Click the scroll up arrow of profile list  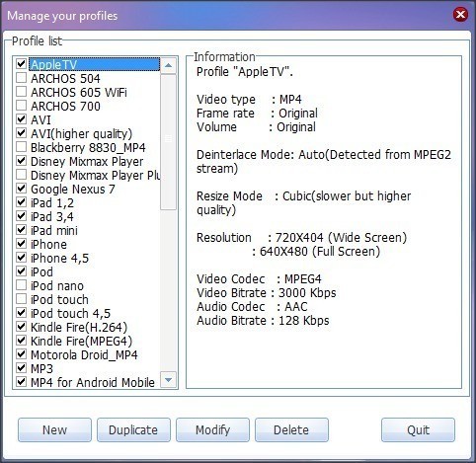[x=168, y=65]
